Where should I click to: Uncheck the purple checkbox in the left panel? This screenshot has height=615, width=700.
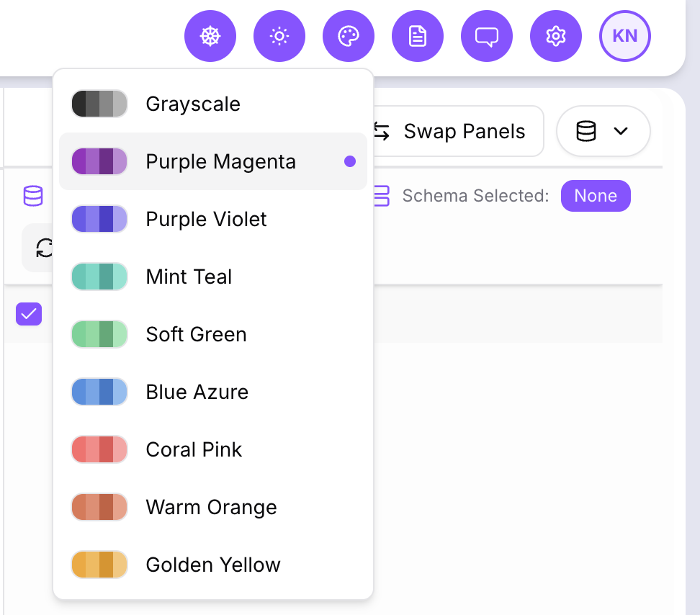(x=29, y=314)
